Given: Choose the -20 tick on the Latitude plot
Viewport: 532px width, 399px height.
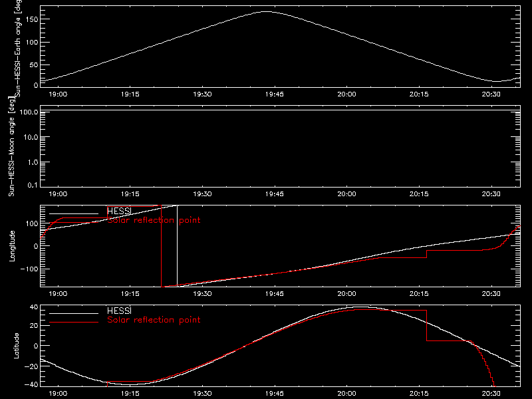Looking at the screenshot, I should click(x=31, y=366).
